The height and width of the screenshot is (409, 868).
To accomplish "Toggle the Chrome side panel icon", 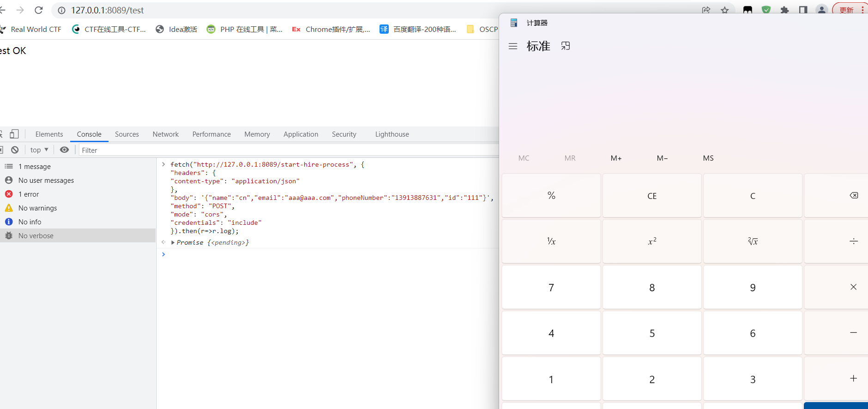I will [x=803, y=10].
